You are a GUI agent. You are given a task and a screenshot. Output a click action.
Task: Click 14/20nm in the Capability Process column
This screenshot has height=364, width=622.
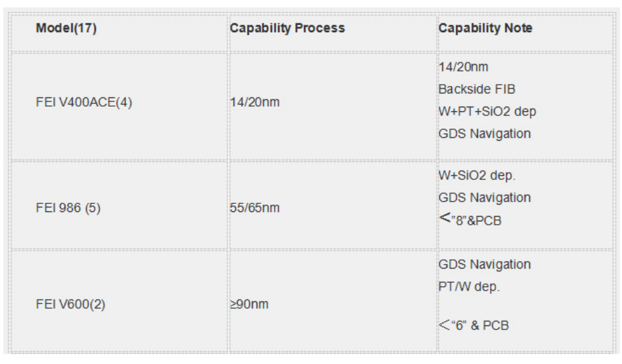255,103
